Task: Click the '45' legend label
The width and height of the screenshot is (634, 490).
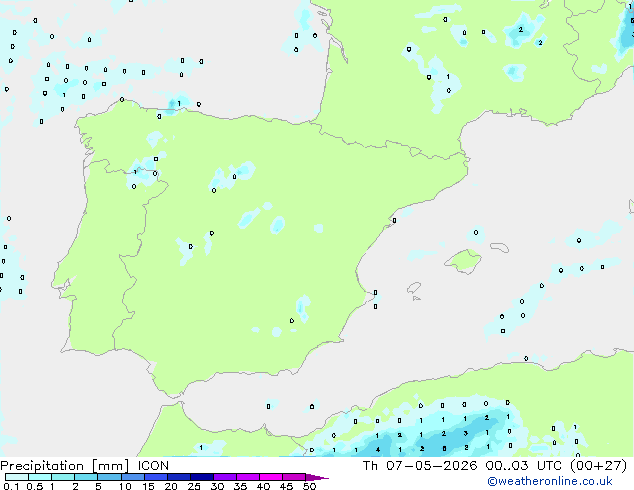Action: [x=286, y=486]
